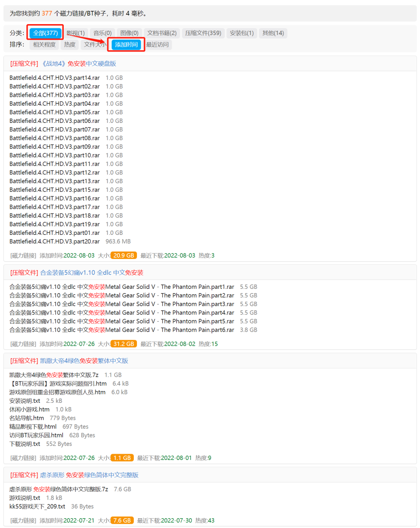Sort results by 最近访问
The image size is (420, 528).
157,45
